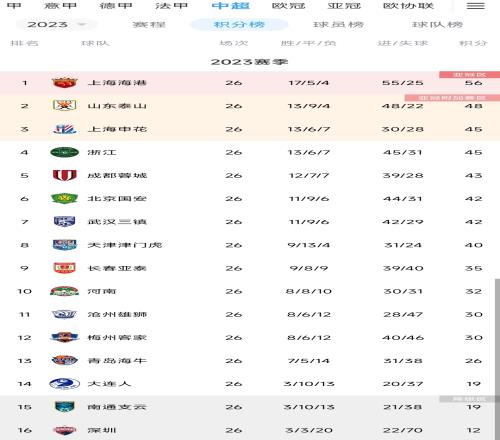Click the 长春亚泰 team logo
Screen dimensions: 500x440
(65, 268)
